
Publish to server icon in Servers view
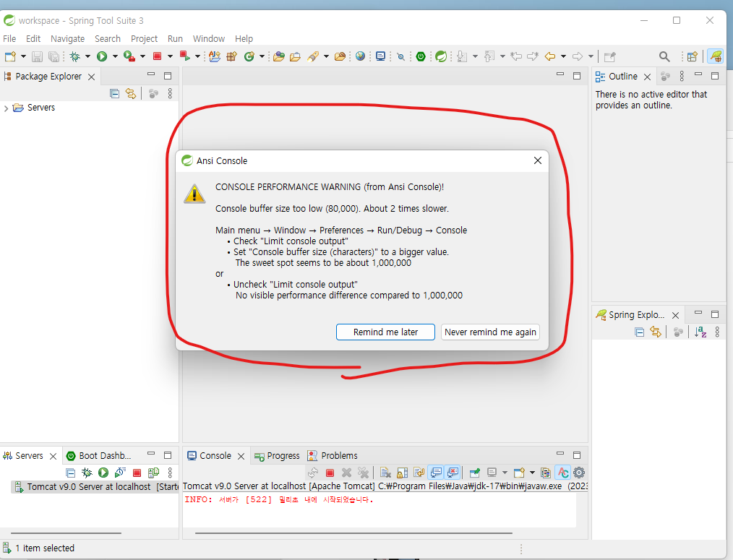click(153, 473)
